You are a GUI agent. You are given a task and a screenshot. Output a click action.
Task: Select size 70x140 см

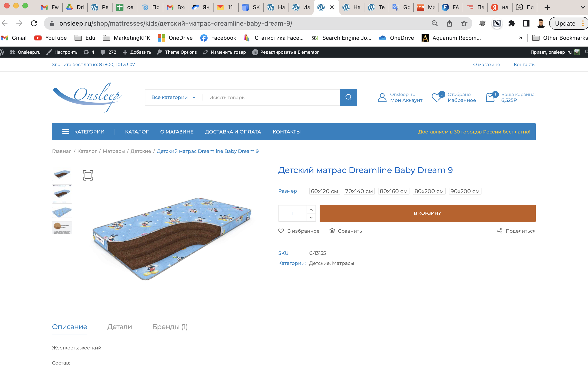(359, 191)
